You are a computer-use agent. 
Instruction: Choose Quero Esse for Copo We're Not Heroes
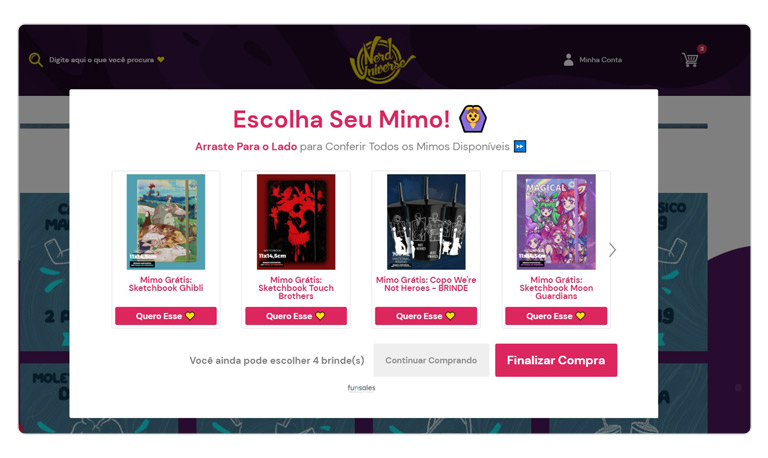(426, 316)
